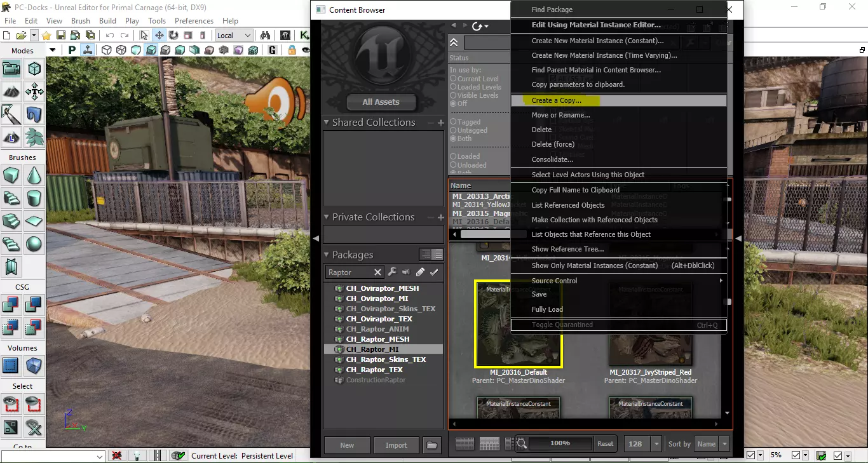Viewport: 868px width, 463px height.
Task: Open the Local coordinate system dropdown
Action: click(x=234, y=36)
